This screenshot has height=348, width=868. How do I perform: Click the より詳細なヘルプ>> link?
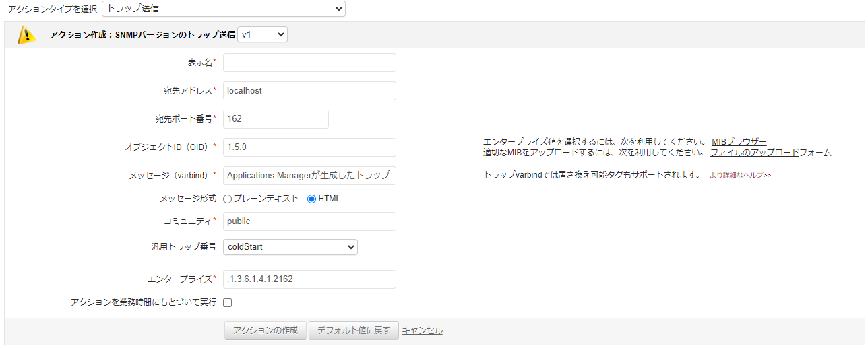(x=740, y=175)
